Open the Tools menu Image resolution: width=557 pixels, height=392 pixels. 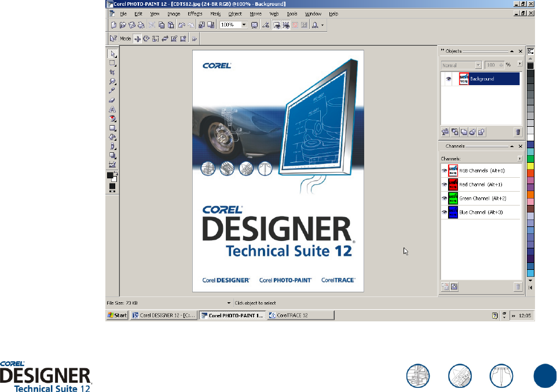point(292,14)
